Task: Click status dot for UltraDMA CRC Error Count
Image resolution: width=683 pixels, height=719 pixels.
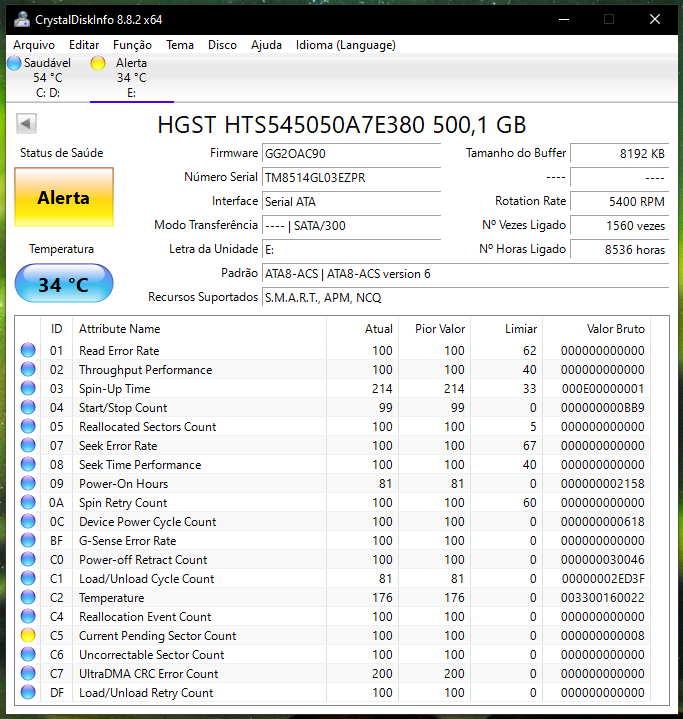Action: (28, 674)
